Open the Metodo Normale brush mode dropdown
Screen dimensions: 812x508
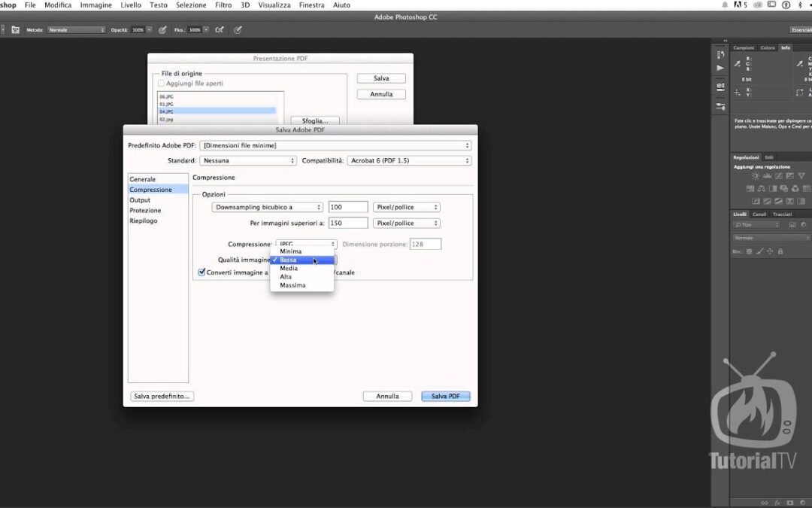tap(76, 30)
